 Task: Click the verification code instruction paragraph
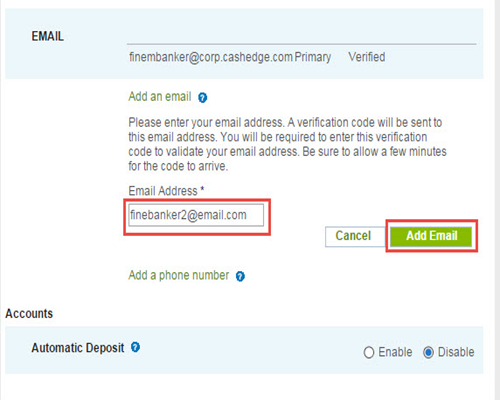pyautogui.click(x=287, y=144)
